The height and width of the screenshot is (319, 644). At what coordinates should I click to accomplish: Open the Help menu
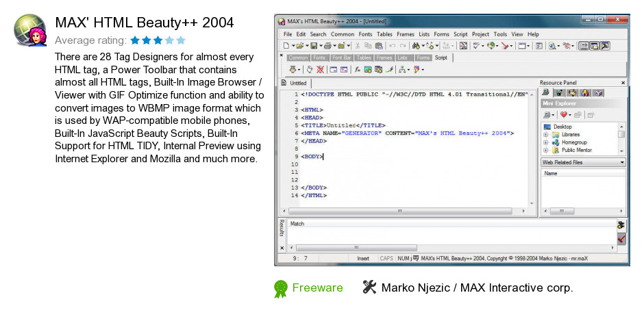coord(533,34)
